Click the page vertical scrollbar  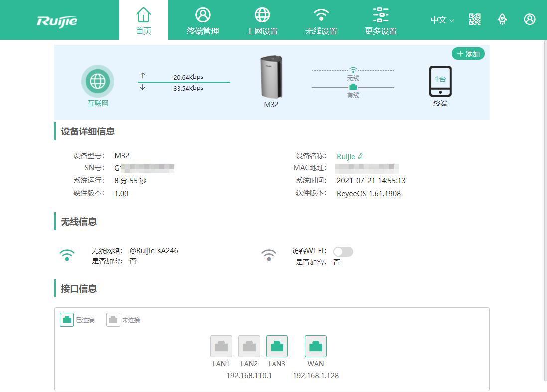pyautogui.click(x=545, y=209)
